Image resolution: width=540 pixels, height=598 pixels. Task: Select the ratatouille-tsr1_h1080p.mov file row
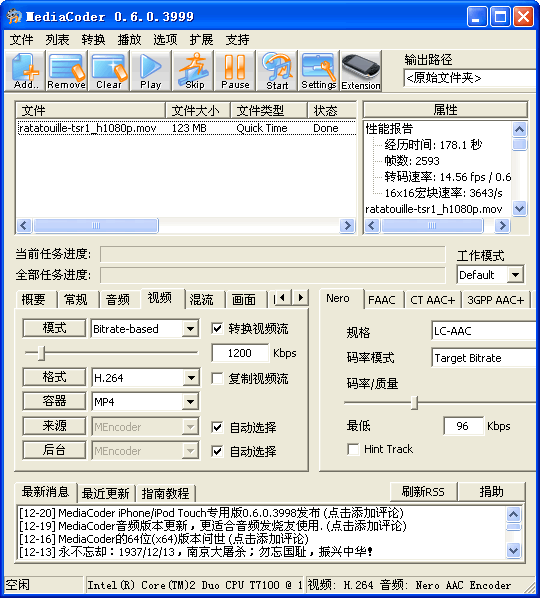[x=186, y=128]
